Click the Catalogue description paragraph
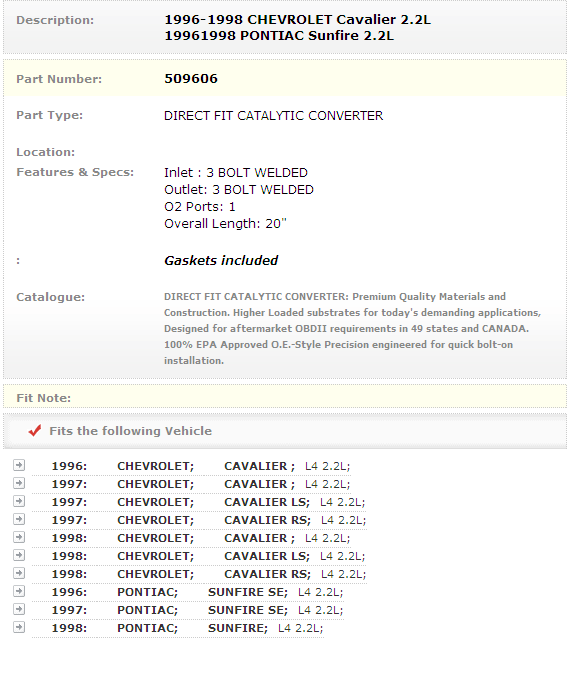570x674 pixels. [352, 329]
